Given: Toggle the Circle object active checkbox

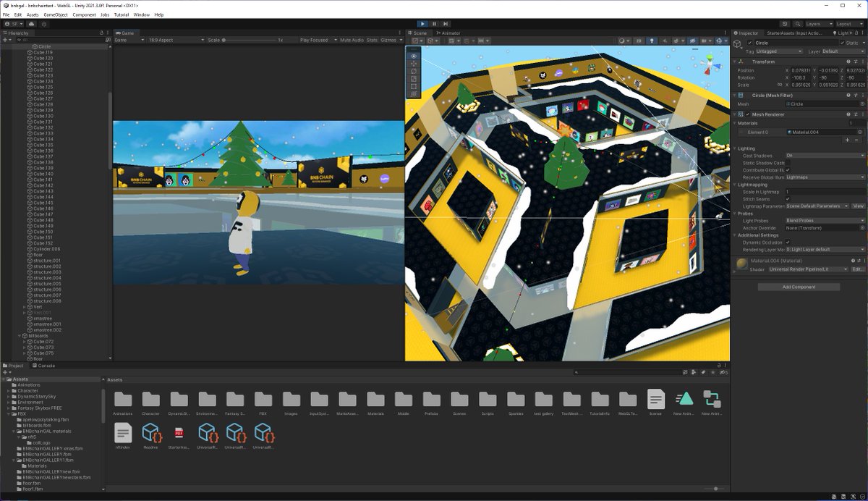Looking at the screenshot, I should click(x=750, y=43).
